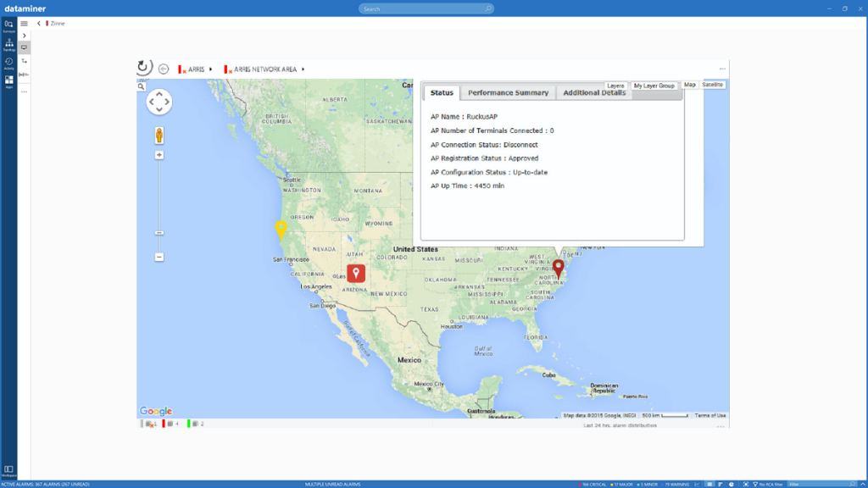
Task: Click the green normal alarm count 2
Action: click(x=196, y=424)
